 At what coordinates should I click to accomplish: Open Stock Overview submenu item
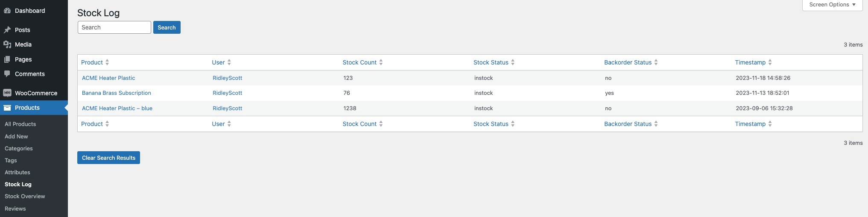tap(25, 196)
